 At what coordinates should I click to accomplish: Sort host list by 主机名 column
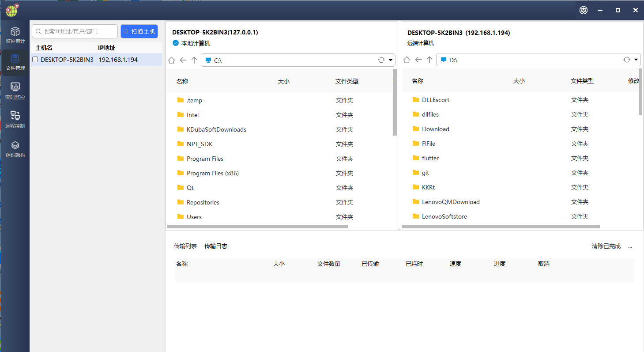(x=44, y=48)
